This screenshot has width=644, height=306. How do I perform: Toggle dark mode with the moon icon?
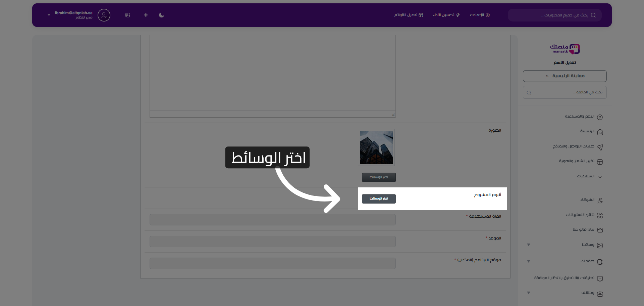pos(161,15)
